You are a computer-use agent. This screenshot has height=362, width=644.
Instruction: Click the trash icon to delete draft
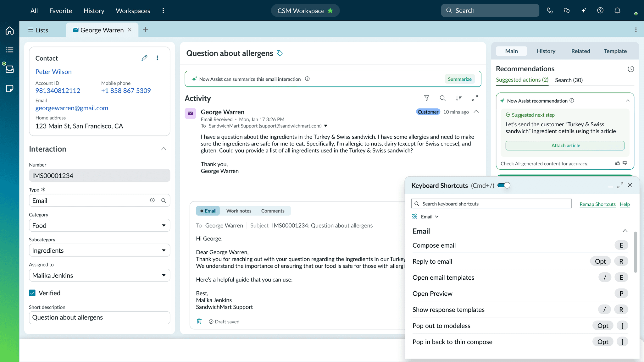(199, 321)
